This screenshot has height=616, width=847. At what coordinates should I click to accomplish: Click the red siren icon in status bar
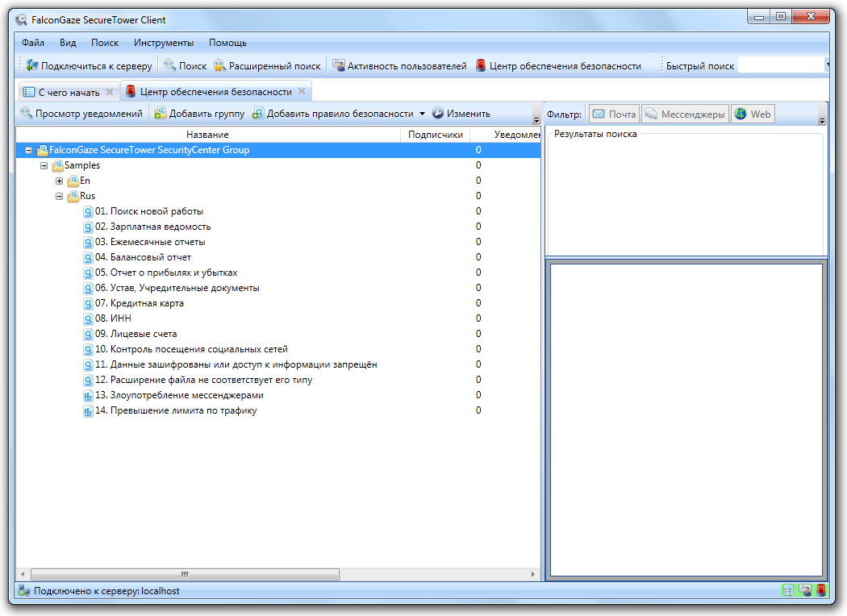(x=821, y=591)
